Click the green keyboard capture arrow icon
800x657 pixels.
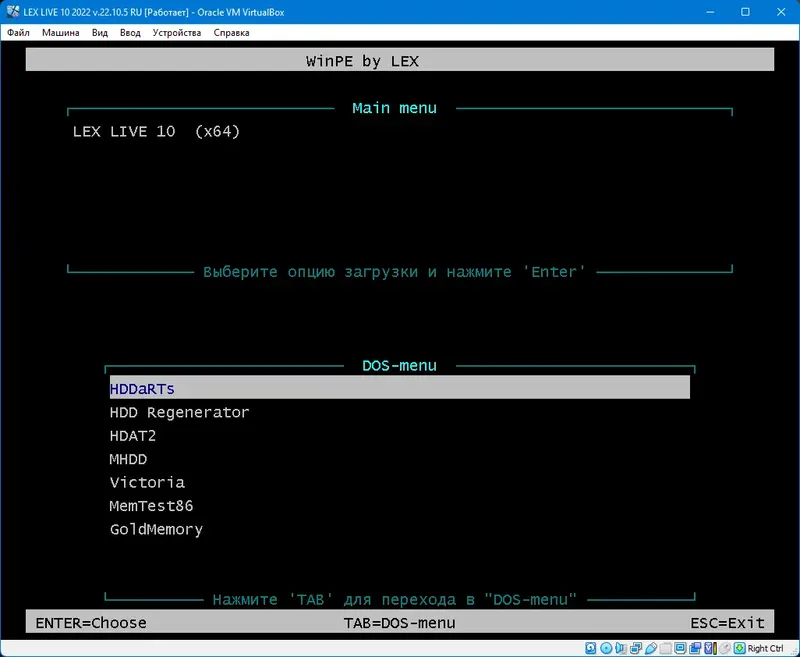[740, 648]
